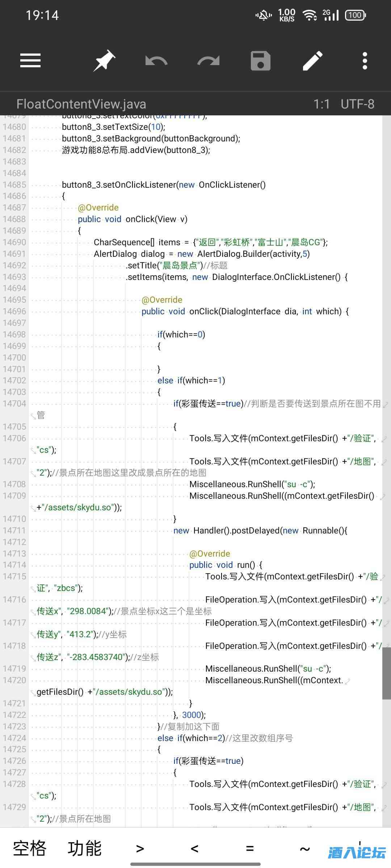Screen dimensions: 391x868
Task: Open the 功能 function menu
Action: coord(85,848)
